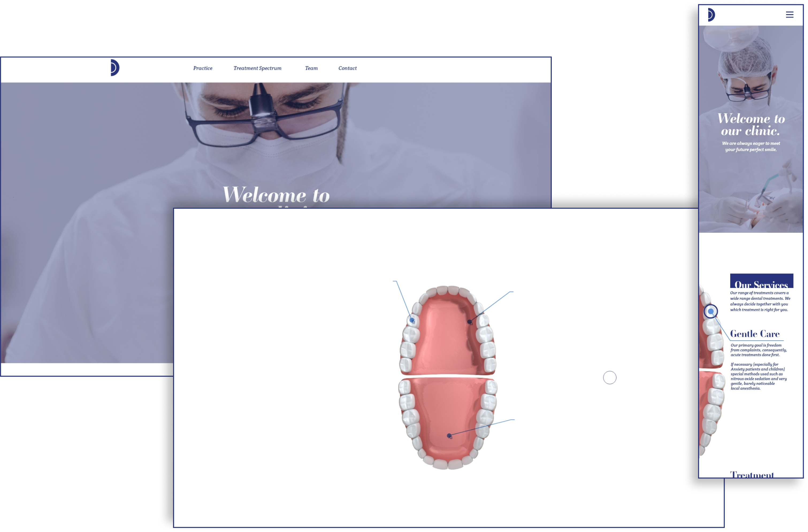The height and width of the screenshot is (532, 808).
Task: Select the dark hotspot on upper-right palate
Action: 469,322
